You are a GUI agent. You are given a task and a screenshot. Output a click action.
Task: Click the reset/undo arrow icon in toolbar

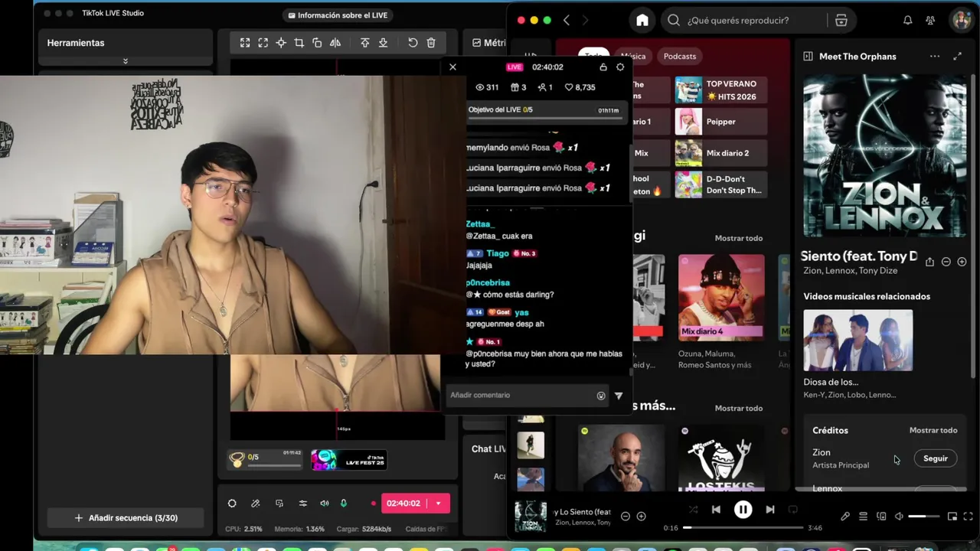[x=413, y=43]
